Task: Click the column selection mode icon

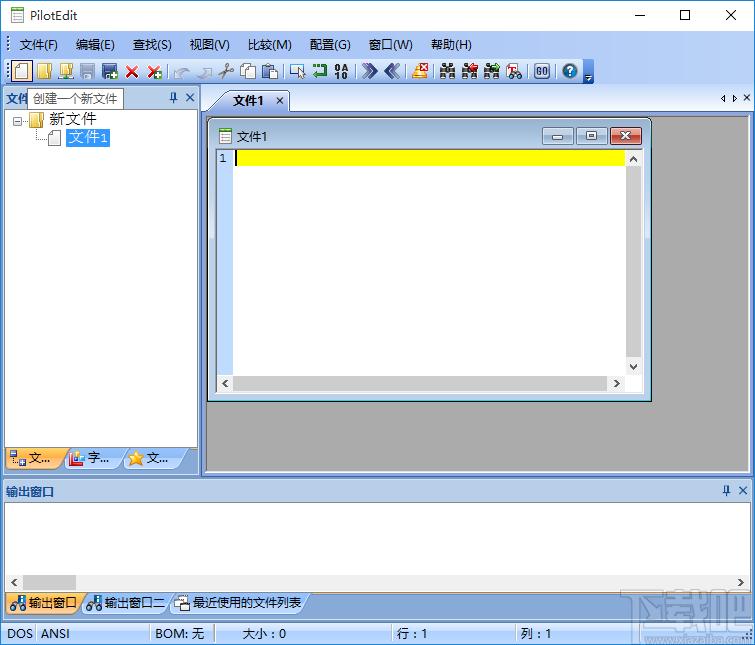Action: (298, 71)
